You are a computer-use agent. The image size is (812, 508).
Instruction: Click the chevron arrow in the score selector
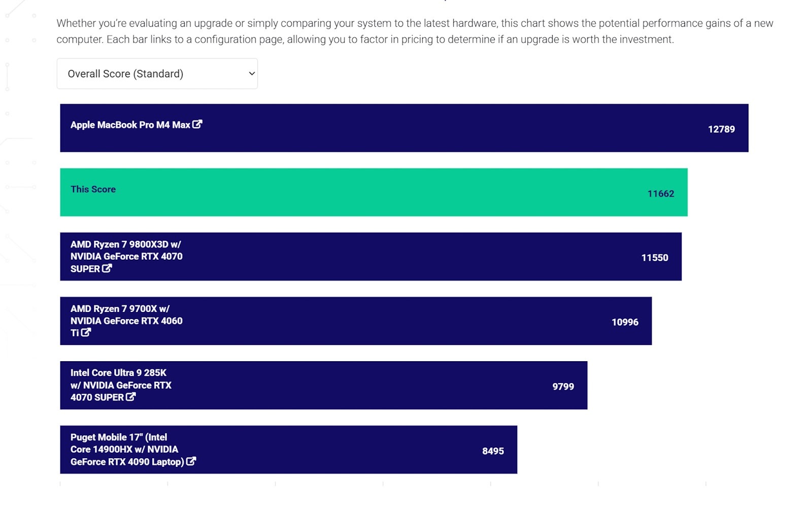pyautogui.click(x=251, y=74)
